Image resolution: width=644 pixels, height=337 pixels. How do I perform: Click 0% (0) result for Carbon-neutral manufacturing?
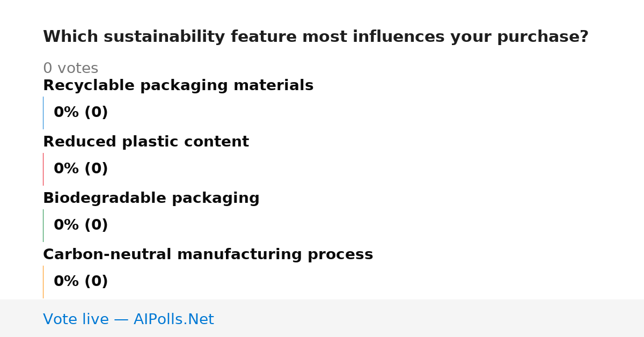(81, 282)
